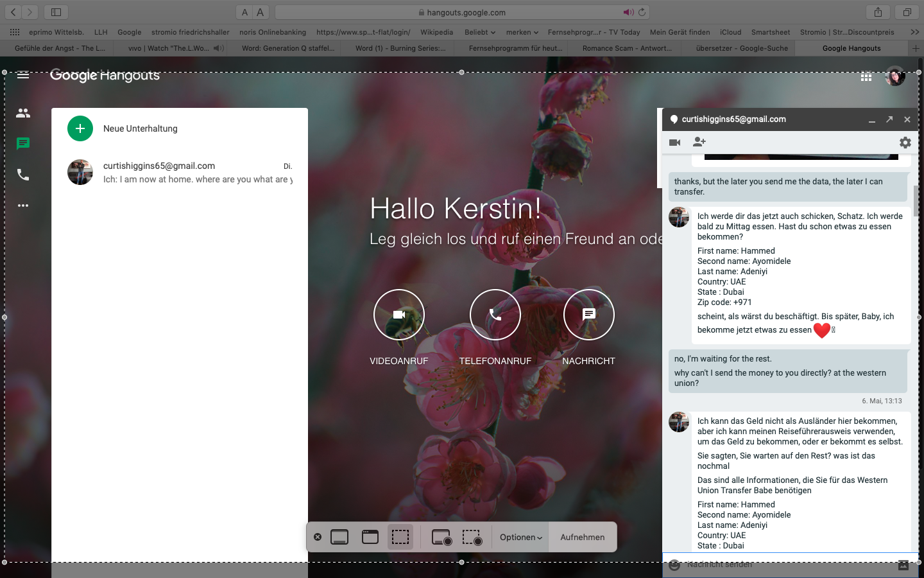Pop out the chat window
The height and width of the screenshot is (578, 924).
[x=889, y=119]
